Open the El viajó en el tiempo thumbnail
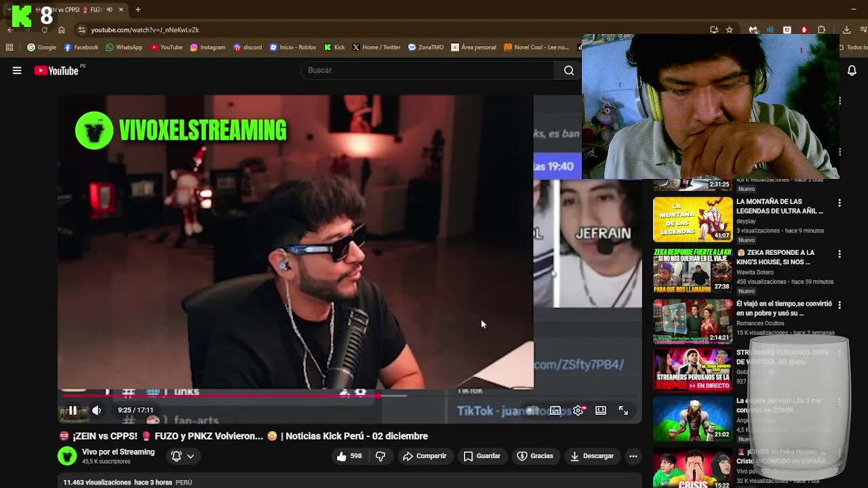 coord(692,321)
